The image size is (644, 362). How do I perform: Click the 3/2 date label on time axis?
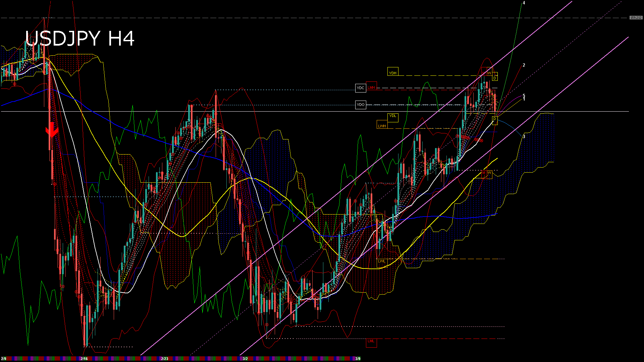pyautogui.click(x=245, y=358)
